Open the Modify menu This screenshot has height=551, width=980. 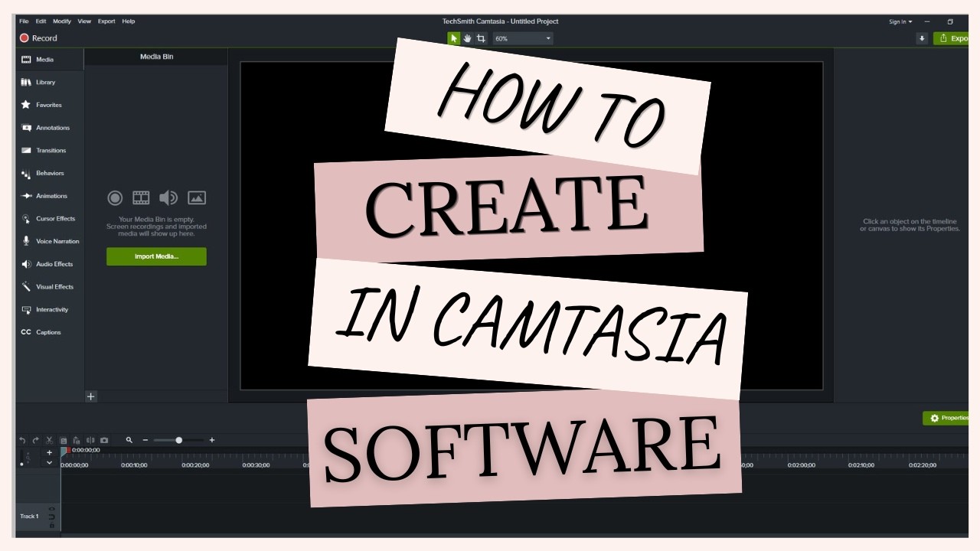pyautogui.click(x=62, y=21)
